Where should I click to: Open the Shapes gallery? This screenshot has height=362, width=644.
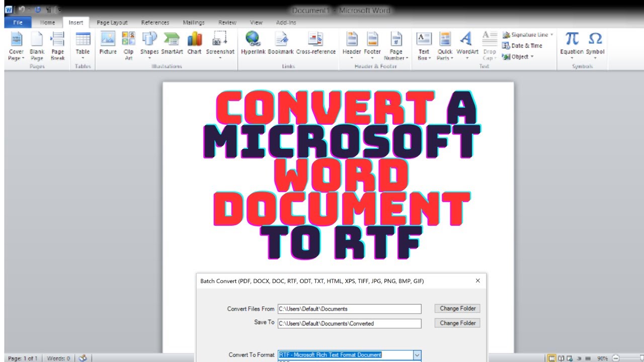149,45
